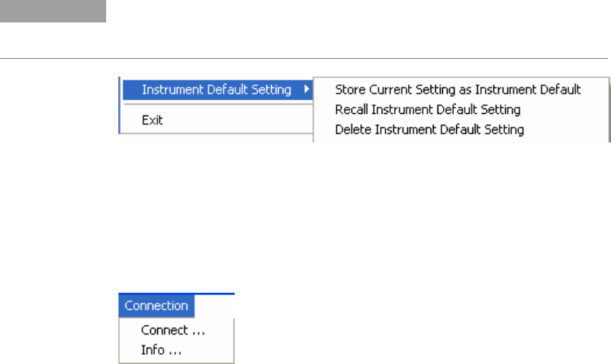Click the highlighted Connection title
The width and height of the screenshot is (611, 364).
pyautogui.click(x=156, y=306)
